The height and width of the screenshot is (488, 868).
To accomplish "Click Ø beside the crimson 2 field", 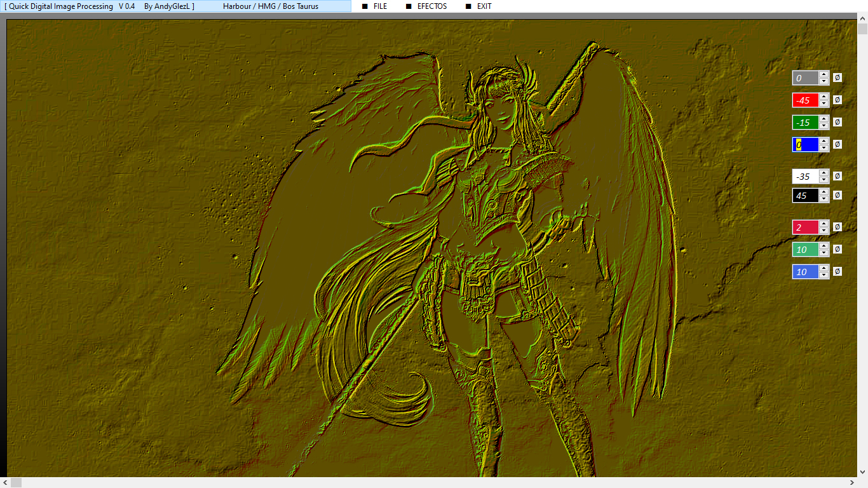I will (837, 227).
